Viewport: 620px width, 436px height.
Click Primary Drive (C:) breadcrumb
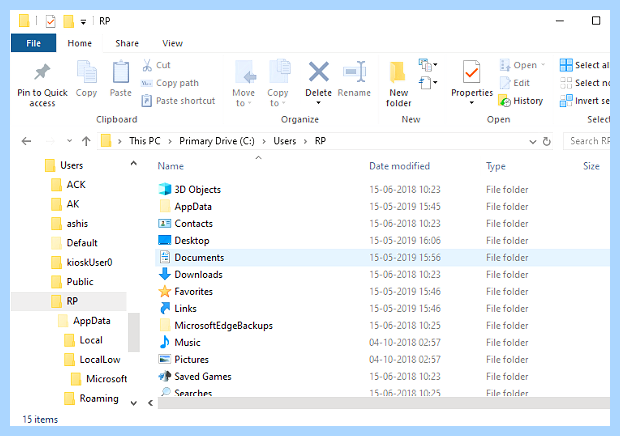(x=217, y=141)
